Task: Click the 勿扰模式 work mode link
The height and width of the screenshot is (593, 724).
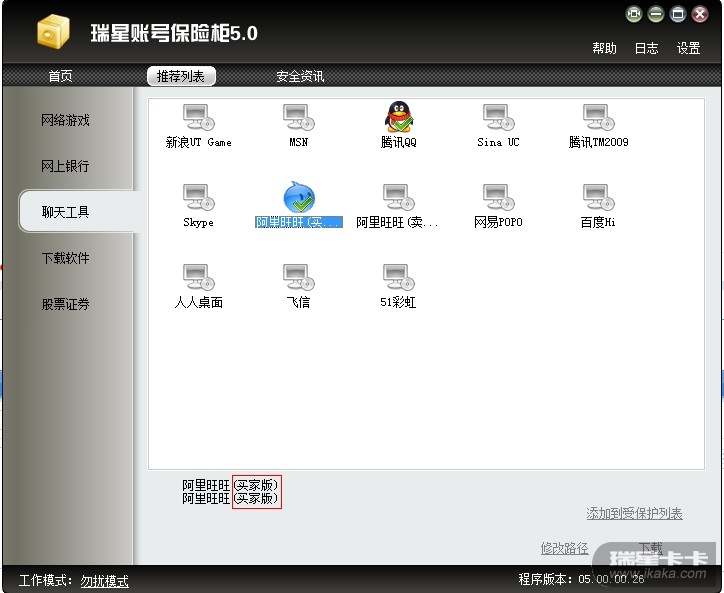Action: (x=105, y=581)
